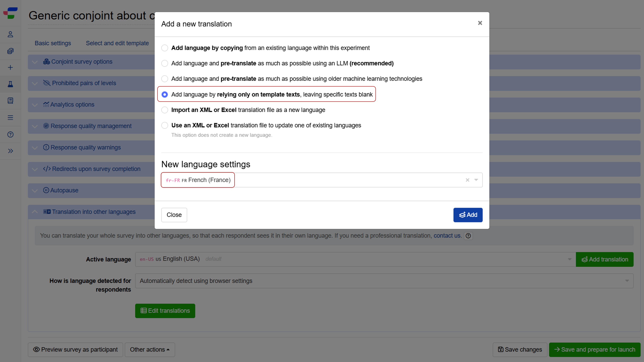
Task: Click the blue Add button
Action: pyautogui.click(x=468, y=215)
